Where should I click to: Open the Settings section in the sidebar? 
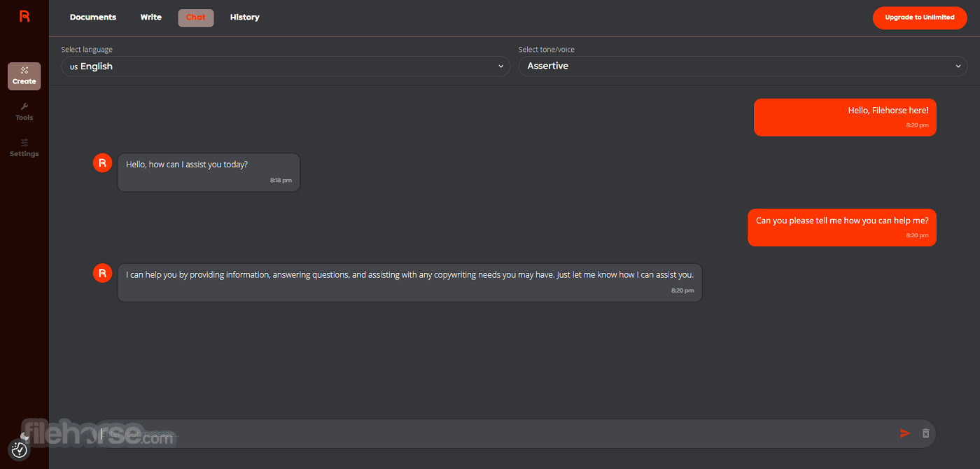tap(24, 148)
